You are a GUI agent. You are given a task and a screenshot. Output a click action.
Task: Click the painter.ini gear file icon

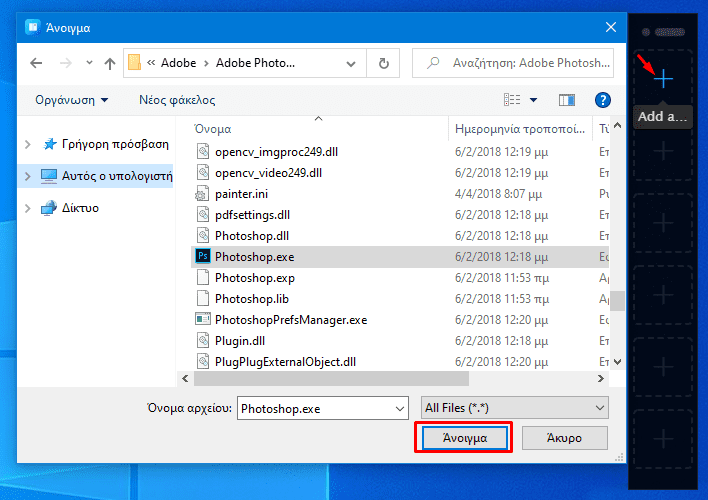[202, 193]
